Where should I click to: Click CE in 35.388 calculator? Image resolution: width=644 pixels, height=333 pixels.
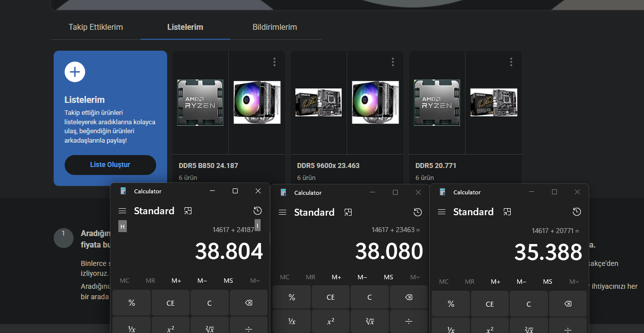coord(490,304)
